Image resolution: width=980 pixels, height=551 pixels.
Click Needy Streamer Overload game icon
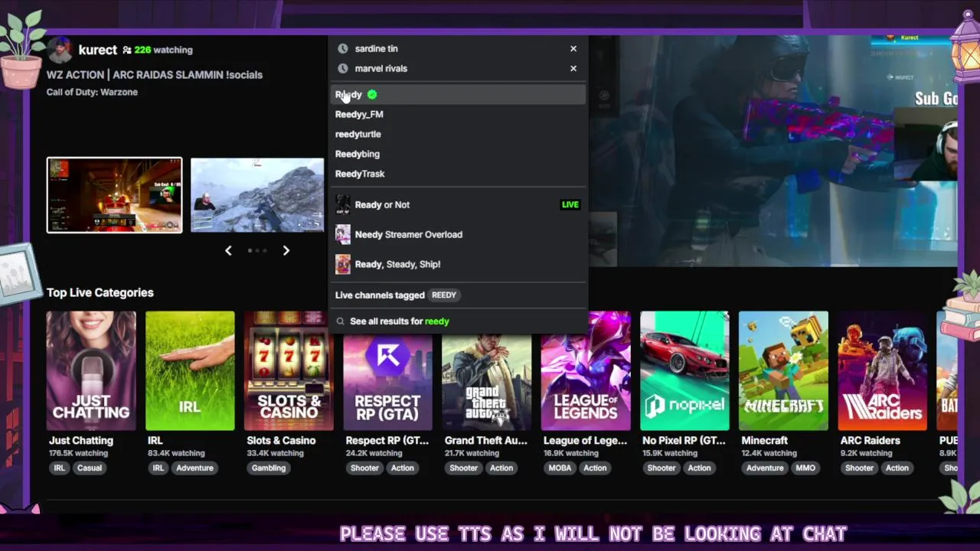[x=343, y=234]
